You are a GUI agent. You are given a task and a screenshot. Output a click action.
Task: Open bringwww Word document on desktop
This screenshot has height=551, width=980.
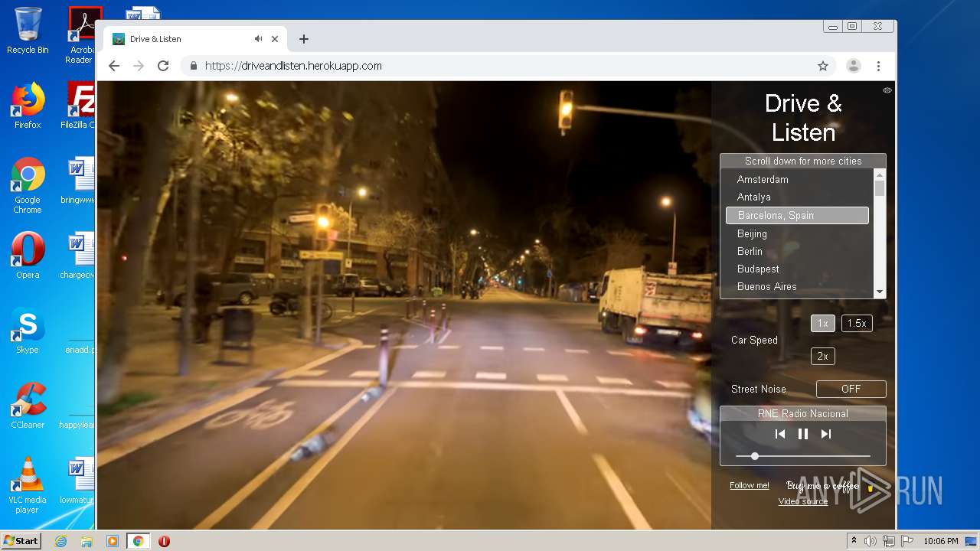(x=80, y=181)
